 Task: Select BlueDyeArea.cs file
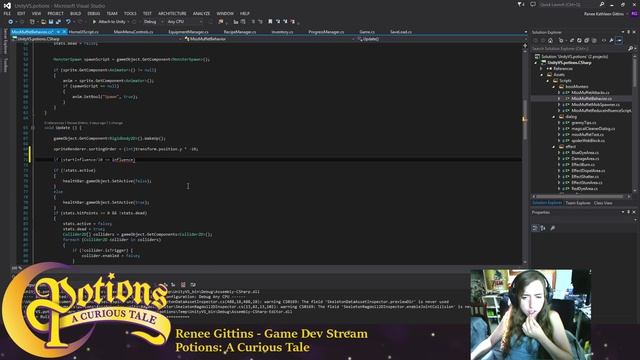point(585,153)
